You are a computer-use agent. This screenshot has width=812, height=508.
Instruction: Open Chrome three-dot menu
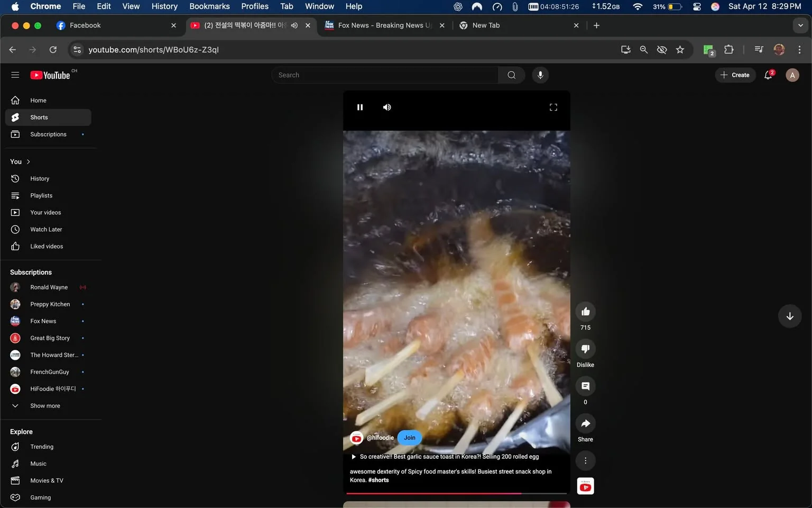(x=799, y=50)
